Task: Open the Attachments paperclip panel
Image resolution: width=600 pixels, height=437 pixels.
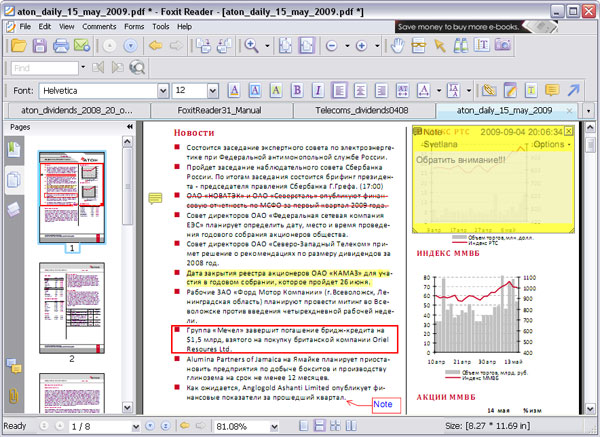Action: click(x=13, y=396)
